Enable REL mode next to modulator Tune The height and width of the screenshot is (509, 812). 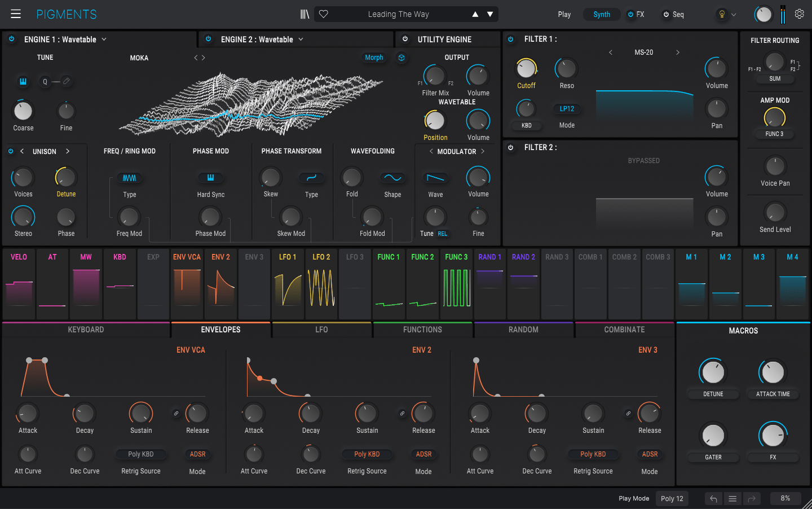tap(444, 233)
